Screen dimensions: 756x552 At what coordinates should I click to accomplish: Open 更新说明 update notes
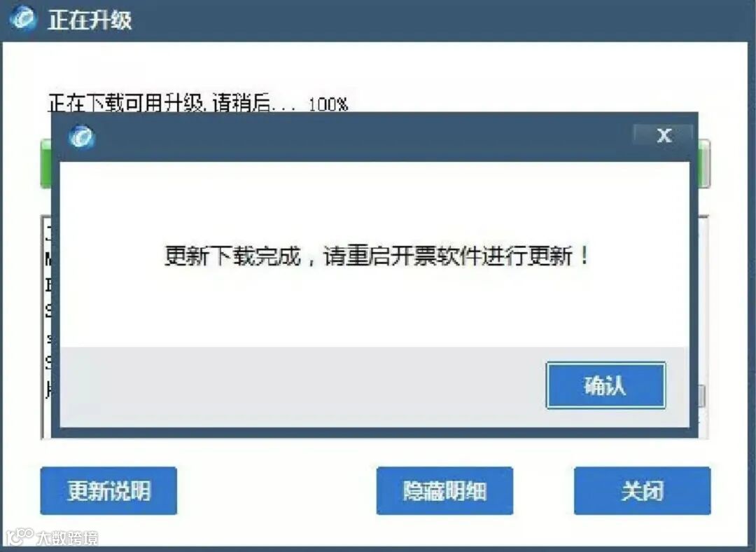click(108, 491)
